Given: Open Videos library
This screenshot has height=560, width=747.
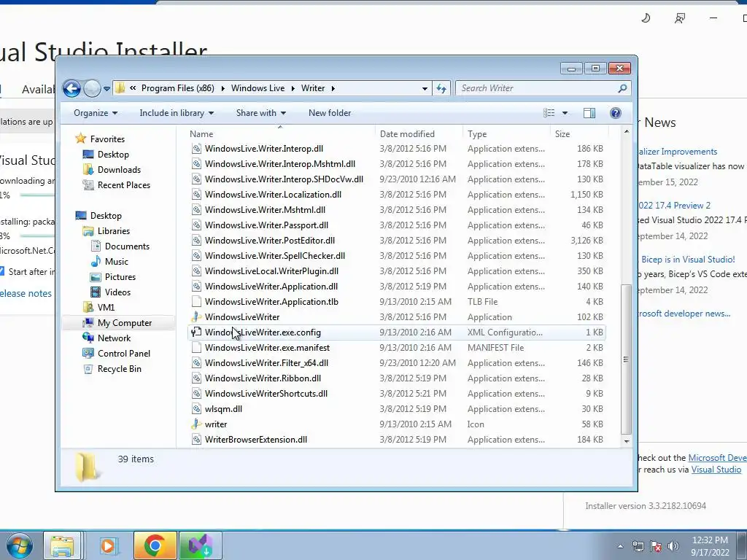Looking at the screenshot, I should point(117,292).
